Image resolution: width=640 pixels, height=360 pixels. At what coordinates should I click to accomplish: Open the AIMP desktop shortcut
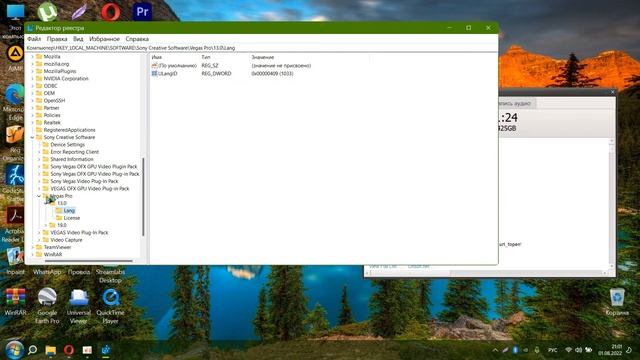pos(15,54)
